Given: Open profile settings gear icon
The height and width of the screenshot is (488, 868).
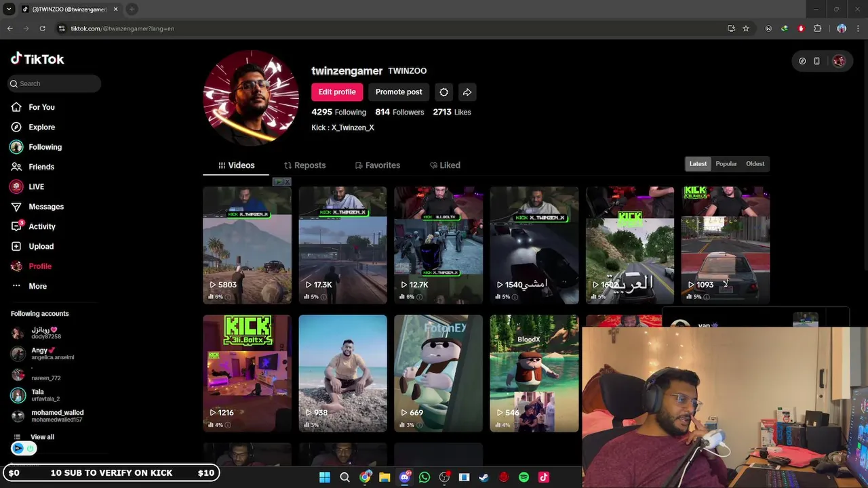Looking at the screenshot, I should pyautogui.click(x=443, y=92).
